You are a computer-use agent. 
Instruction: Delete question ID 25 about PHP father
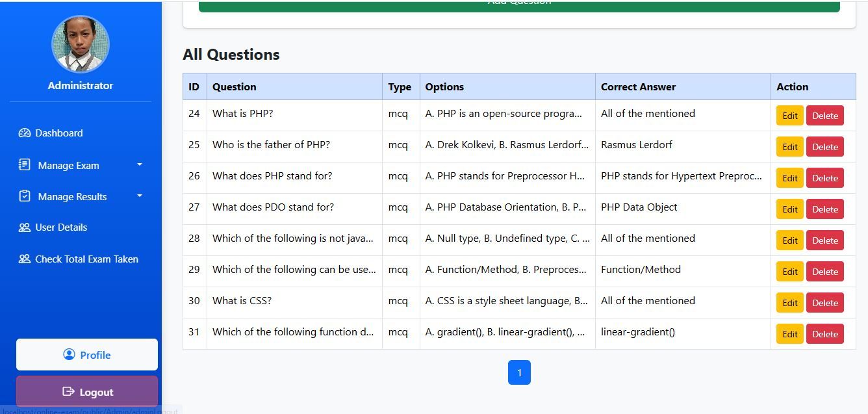click(x=824, y=147)
